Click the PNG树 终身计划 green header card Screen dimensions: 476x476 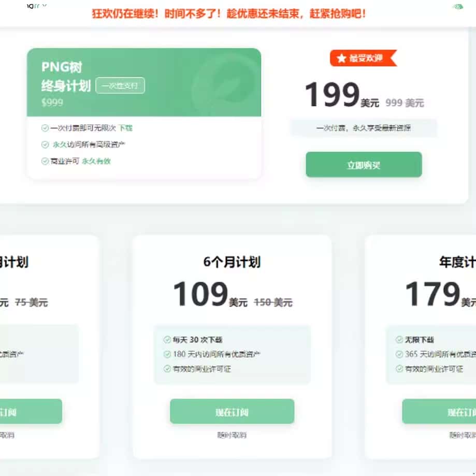click(144, 82)
